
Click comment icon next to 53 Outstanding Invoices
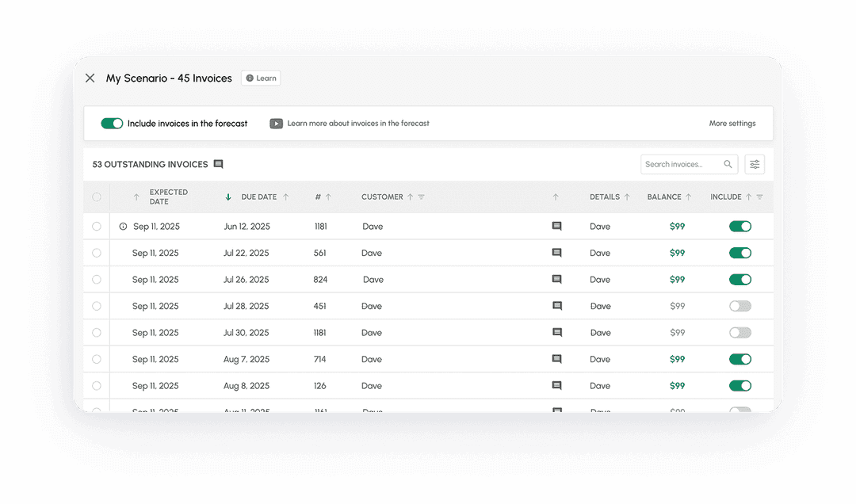(x=219, y=164)
